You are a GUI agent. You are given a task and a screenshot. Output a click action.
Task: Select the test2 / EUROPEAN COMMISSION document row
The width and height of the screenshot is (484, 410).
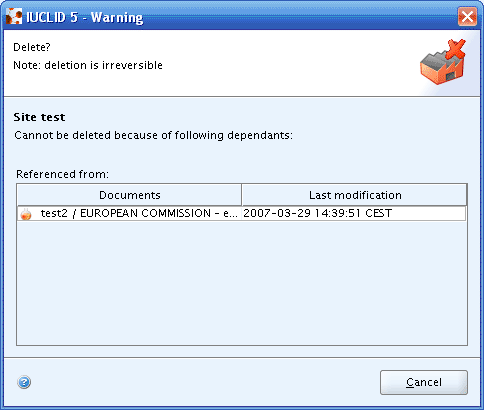(x=242, y=213)
